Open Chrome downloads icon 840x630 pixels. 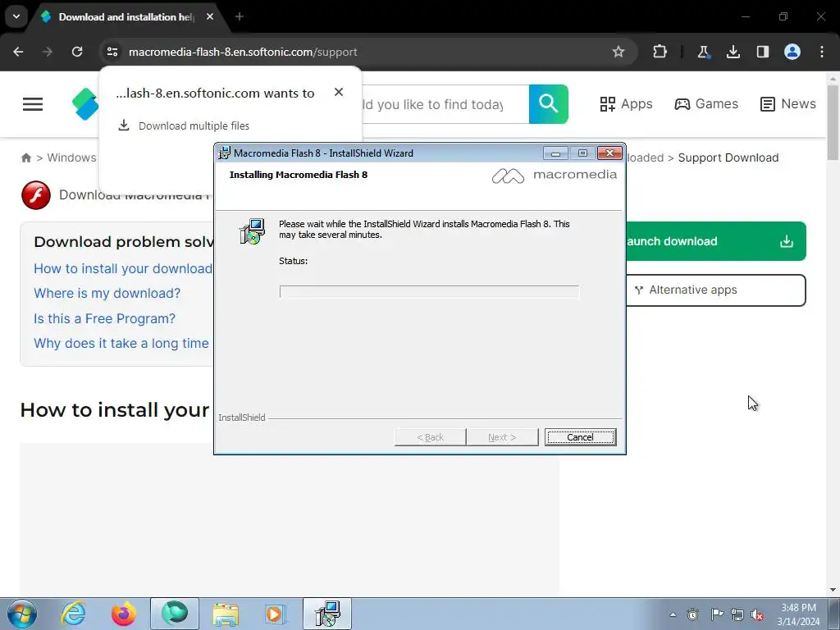pos(733,52)
